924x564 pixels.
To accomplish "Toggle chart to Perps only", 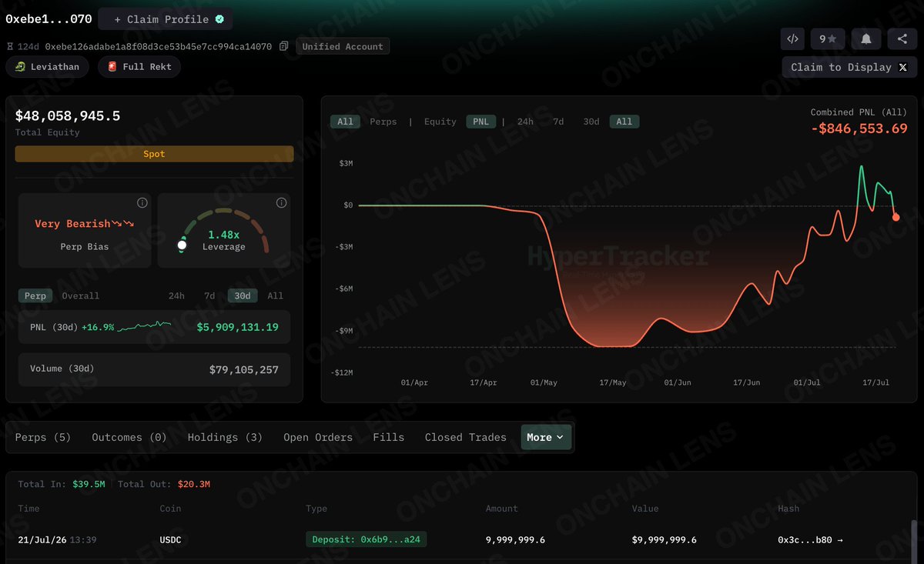I will pos(383,122).
